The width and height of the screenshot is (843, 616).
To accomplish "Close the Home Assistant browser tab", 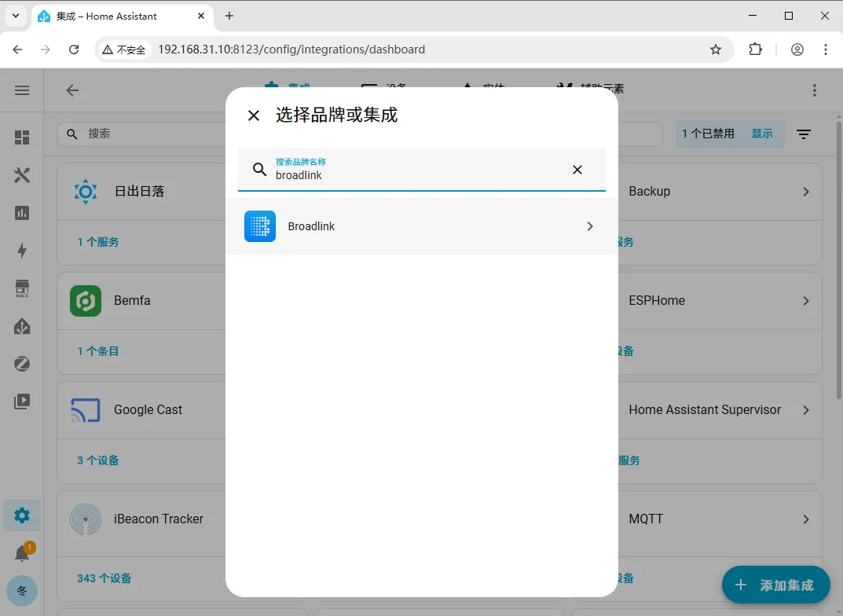I will (201, 16).
